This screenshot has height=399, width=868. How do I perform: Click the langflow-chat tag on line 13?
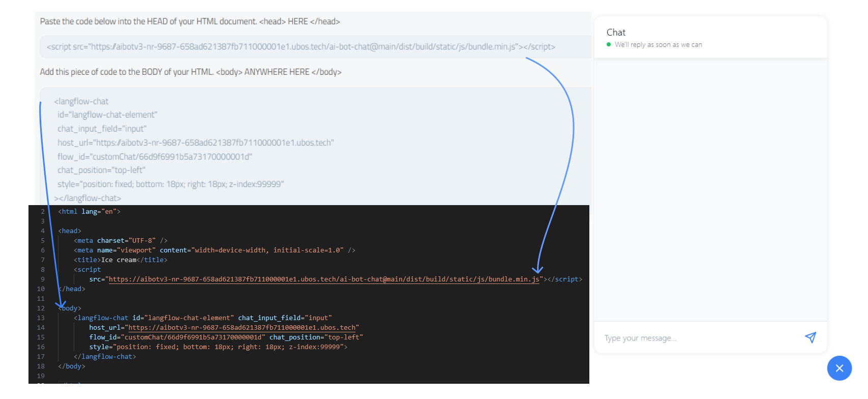(101, 318)
